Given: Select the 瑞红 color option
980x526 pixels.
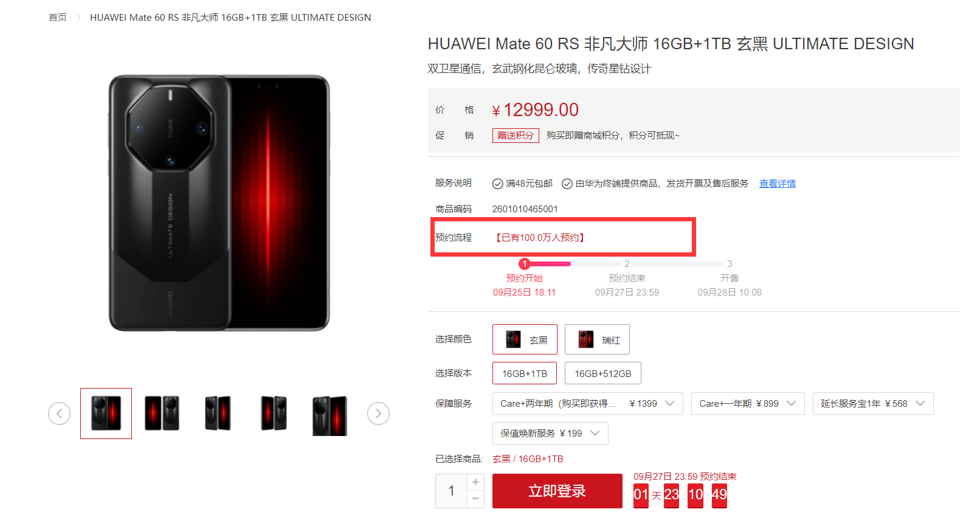Looking at the screenshot, I should (x=597, y=339).
